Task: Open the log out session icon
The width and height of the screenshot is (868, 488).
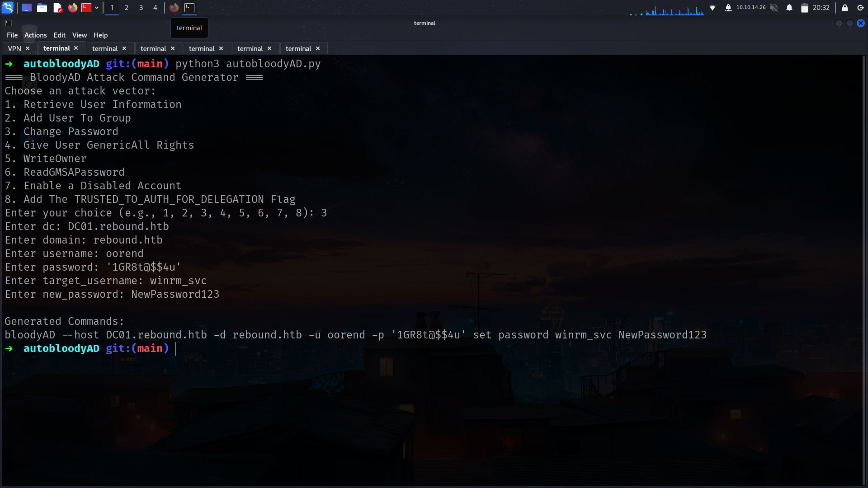Action: (860, 8)
